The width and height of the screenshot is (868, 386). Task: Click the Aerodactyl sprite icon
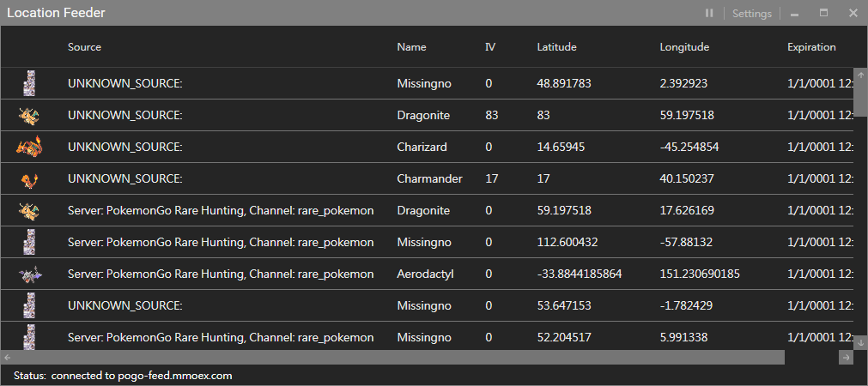pos(29,274)
